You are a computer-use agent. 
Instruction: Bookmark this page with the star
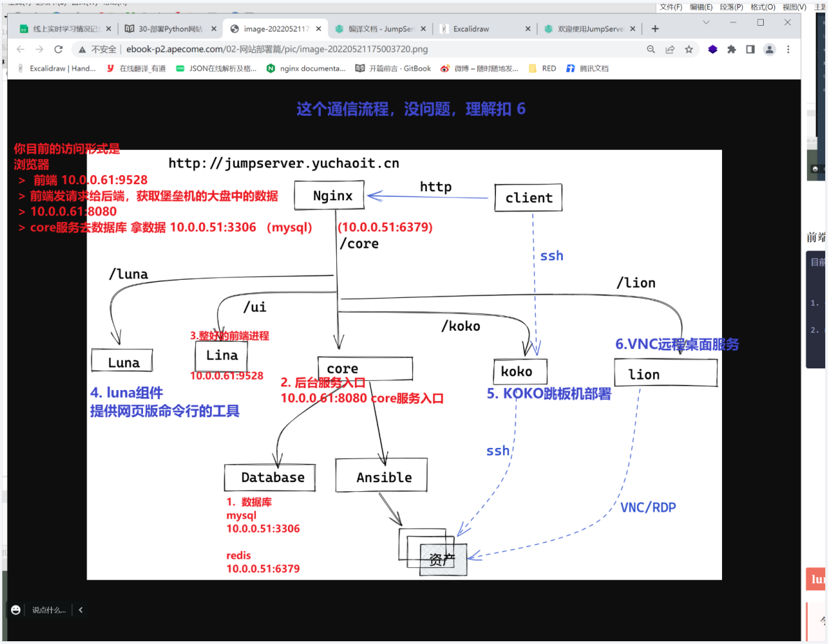(689, 49)
